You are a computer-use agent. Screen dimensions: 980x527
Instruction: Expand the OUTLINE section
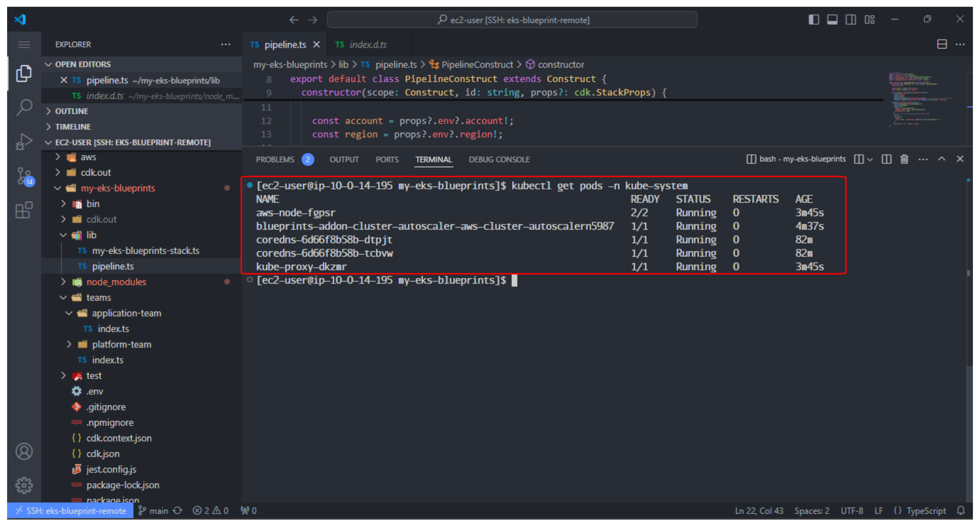tap(71, 111)
